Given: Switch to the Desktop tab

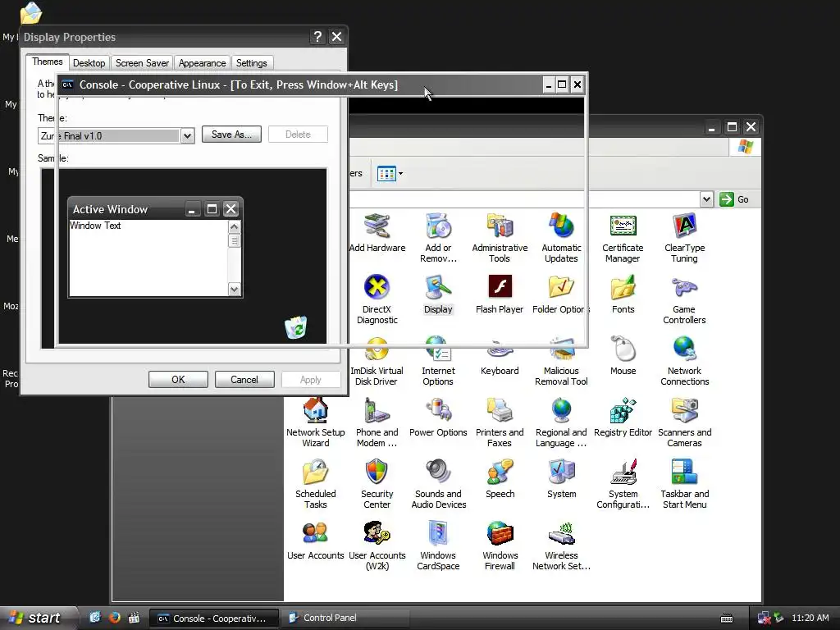Looking at the screenshot, I should (89, 63).
